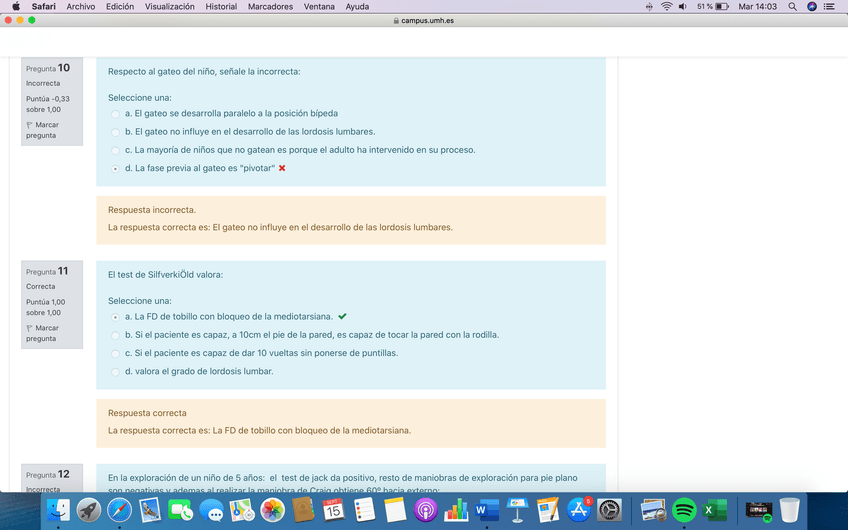Image resolution: width=848 pixels, height=530 pixels.
Task: Launch Microsoft Word from the dock
Action: [x=486, y=511]
